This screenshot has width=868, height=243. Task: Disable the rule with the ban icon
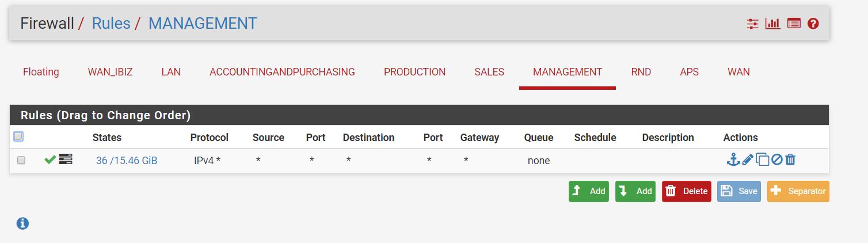point(777,160)
